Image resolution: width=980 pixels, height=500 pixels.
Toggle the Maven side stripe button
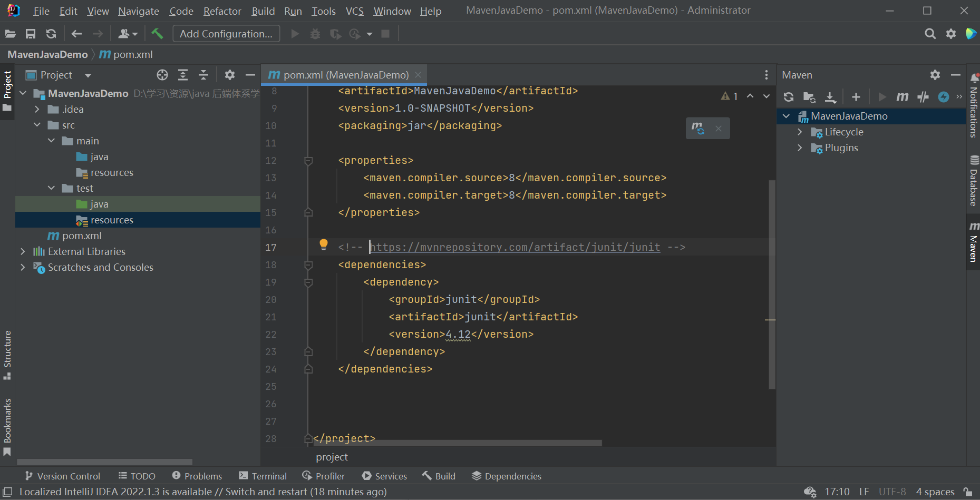[x=974, y=242]
